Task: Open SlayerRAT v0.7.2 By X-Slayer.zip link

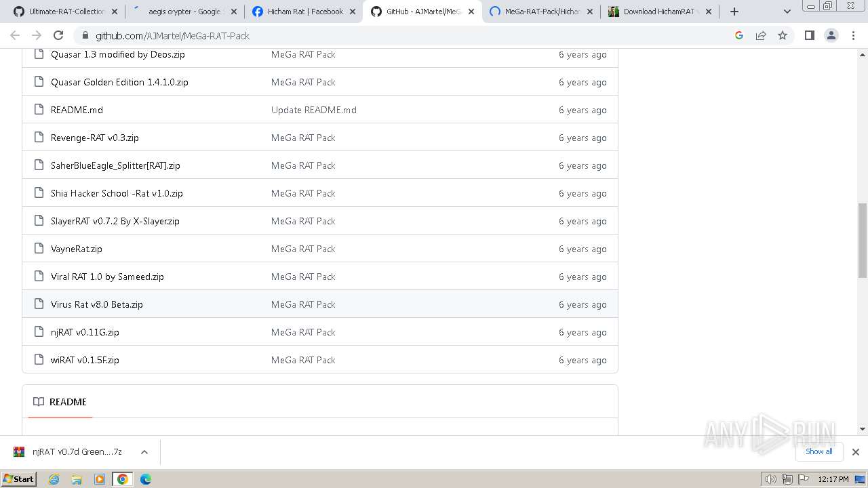Action: click(115, 221)
